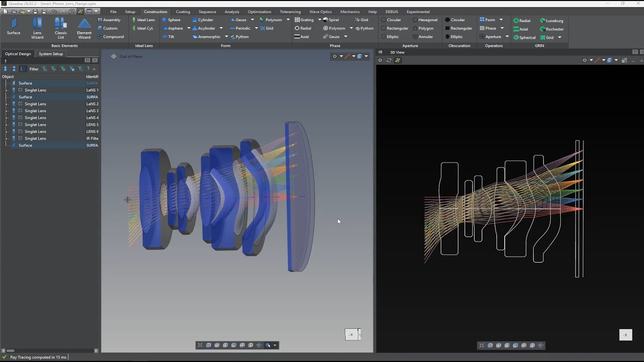This screenshot has height=362, width=644.
Task: Launch the Element Wizard
Action: click(84, 28)
